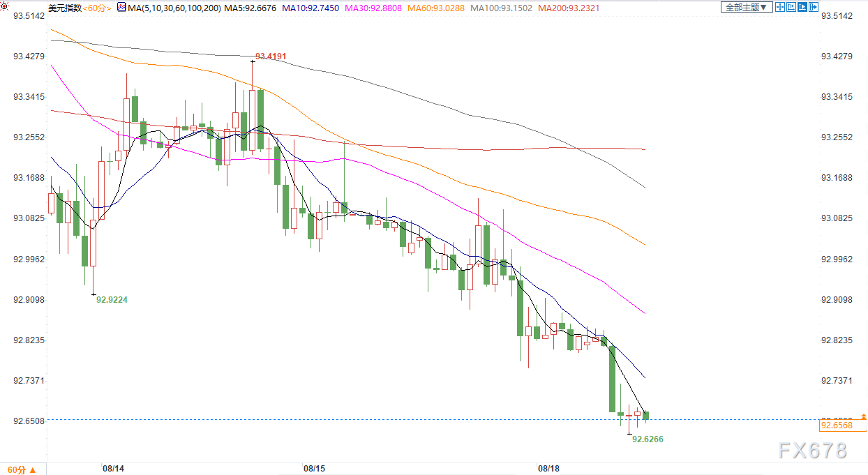Click the measure range tool icon
868x475 pixels.
791,7
